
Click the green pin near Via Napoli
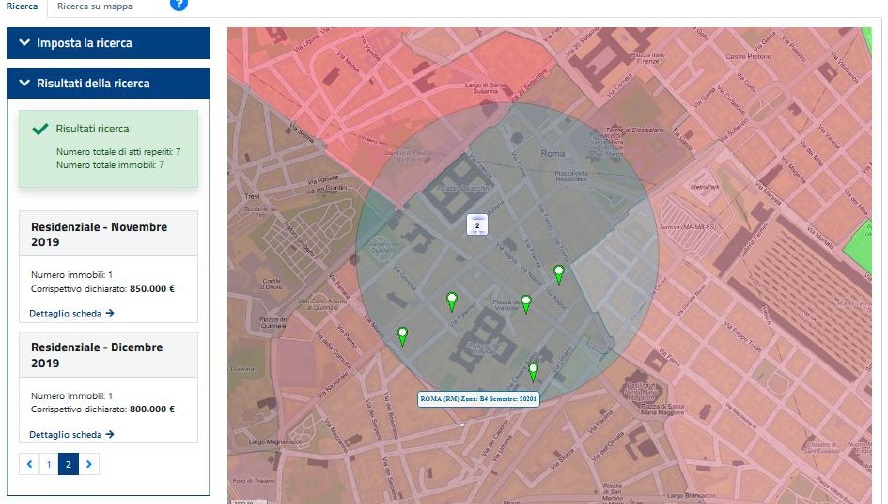click(x=559, y=275)
